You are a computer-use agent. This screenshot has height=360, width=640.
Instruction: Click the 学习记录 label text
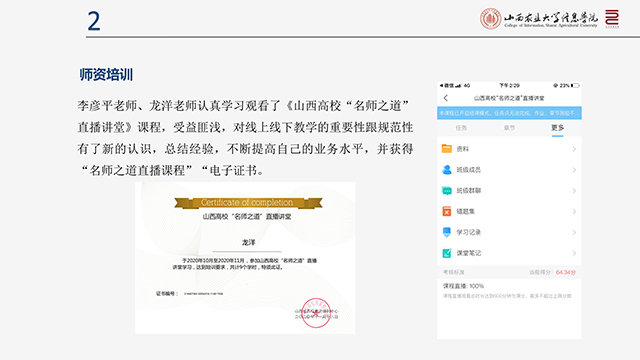click(469, 232)
